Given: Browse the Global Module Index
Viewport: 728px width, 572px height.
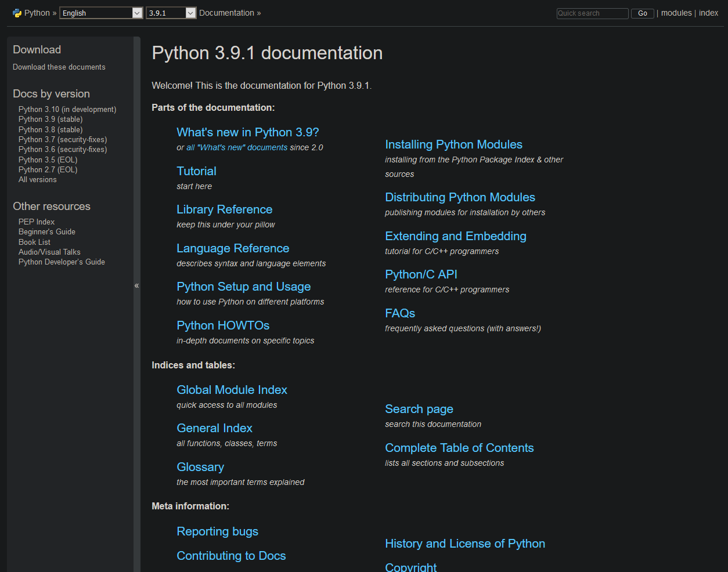Looking at the screenshot, I should [x=232, y=390].
